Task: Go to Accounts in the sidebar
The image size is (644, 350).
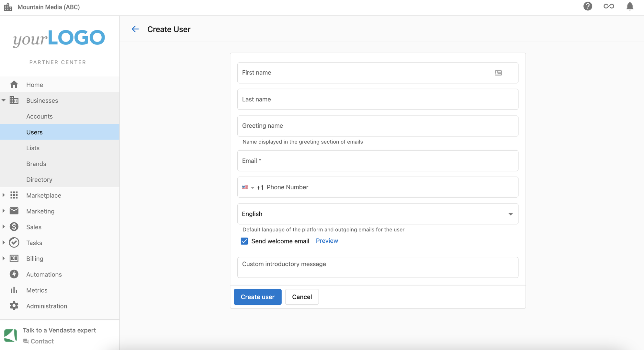Action: click(40, 116)
